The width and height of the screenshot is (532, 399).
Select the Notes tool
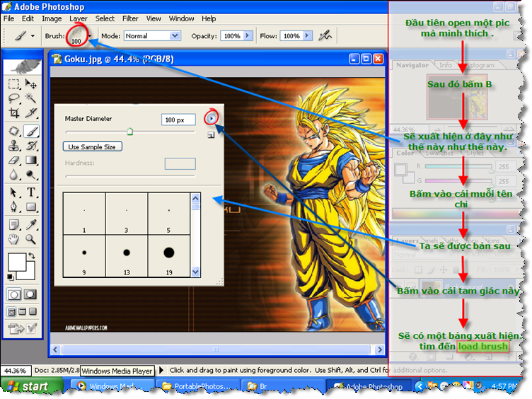(x=13, y=224)
